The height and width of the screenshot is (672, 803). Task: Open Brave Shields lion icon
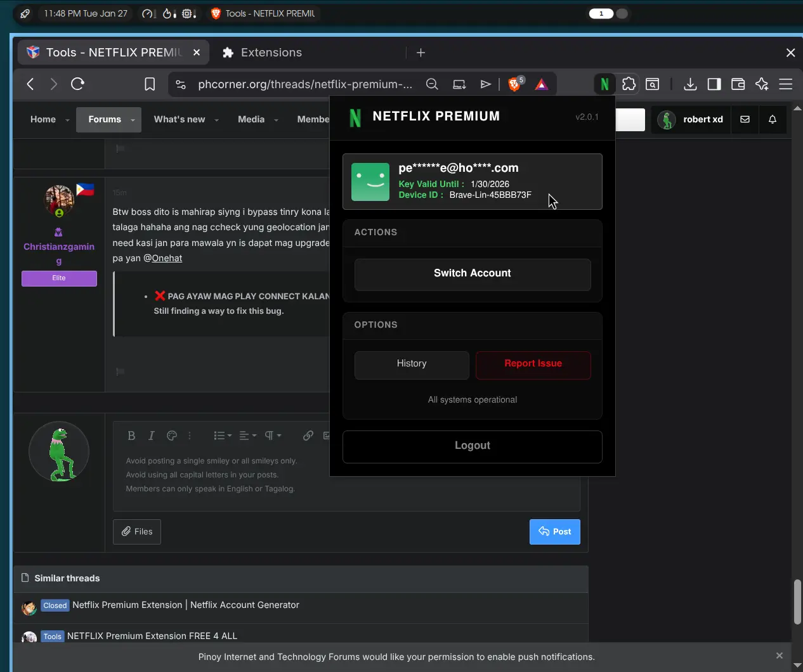click(x=515, y=84)
